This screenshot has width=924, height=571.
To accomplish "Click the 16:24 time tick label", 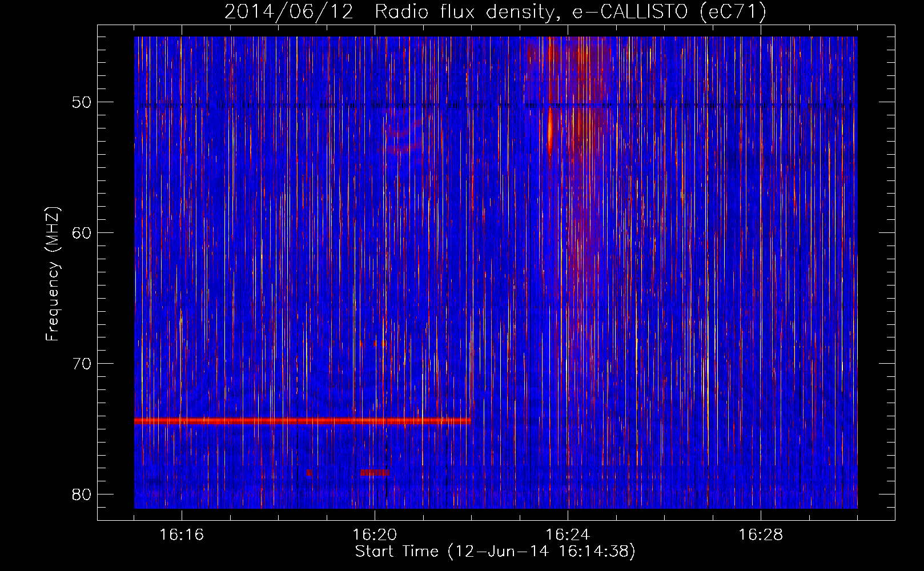I will [568, 535].
